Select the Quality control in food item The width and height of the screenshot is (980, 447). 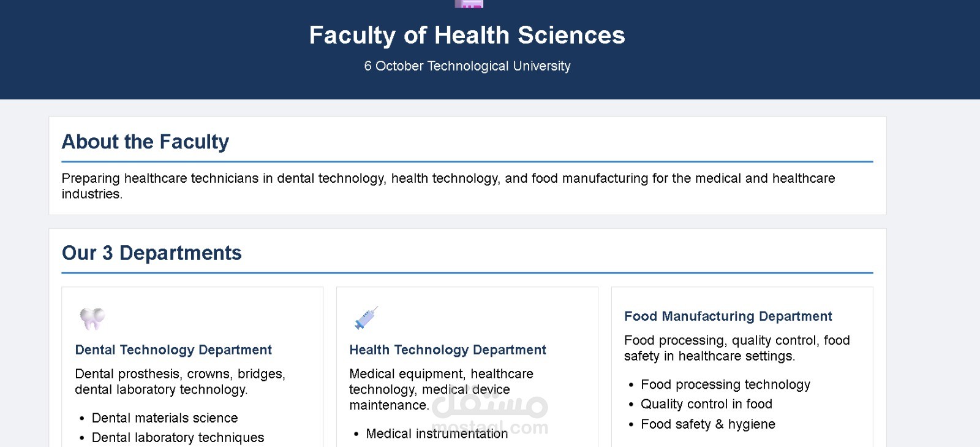coord(706,404)
